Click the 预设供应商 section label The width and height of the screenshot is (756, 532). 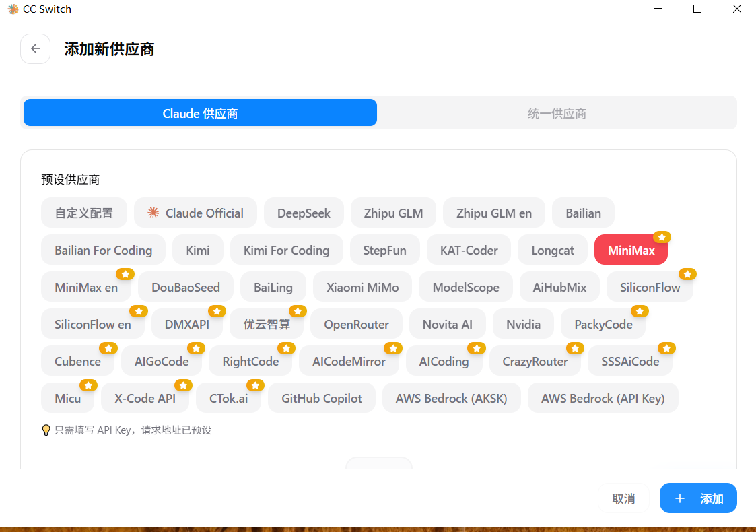coord(71,179)
